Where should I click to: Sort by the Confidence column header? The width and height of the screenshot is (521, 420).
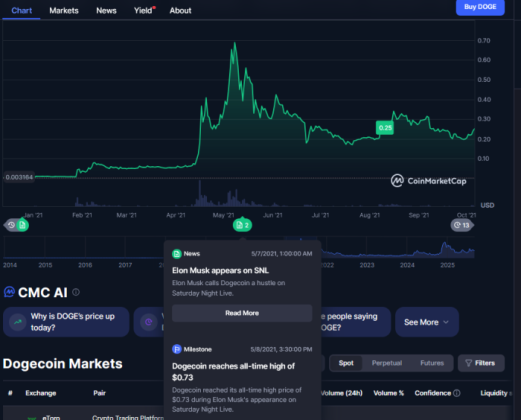(x=432, y=393)
